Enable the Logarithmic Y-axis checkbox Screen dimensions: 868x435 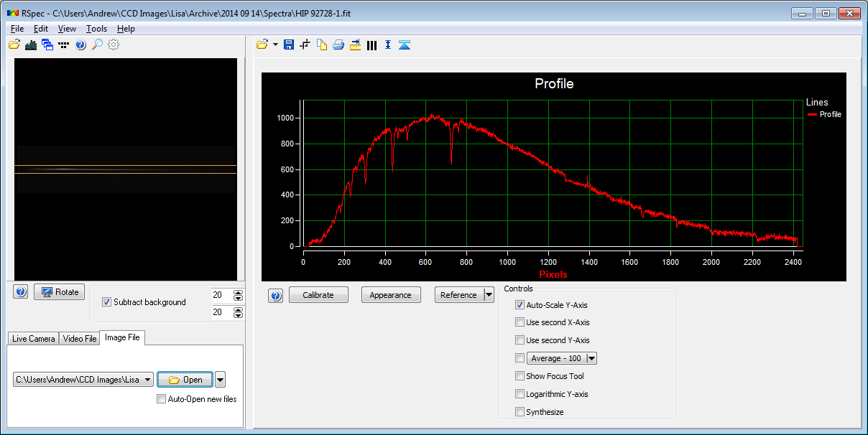pos(520,394)
